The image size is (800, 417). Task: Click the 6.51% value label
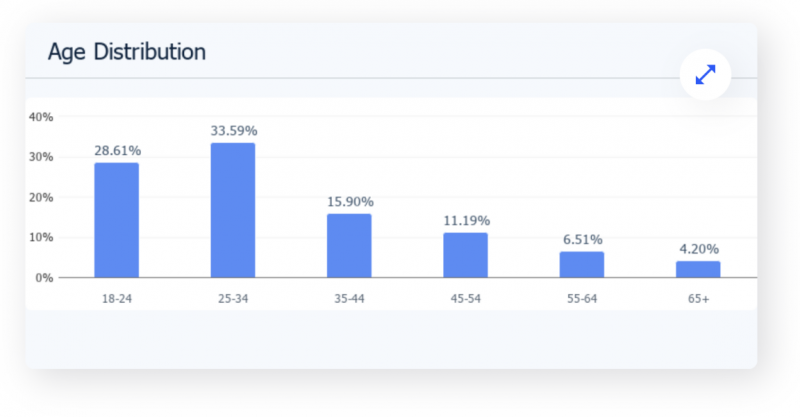pos(582,239)
